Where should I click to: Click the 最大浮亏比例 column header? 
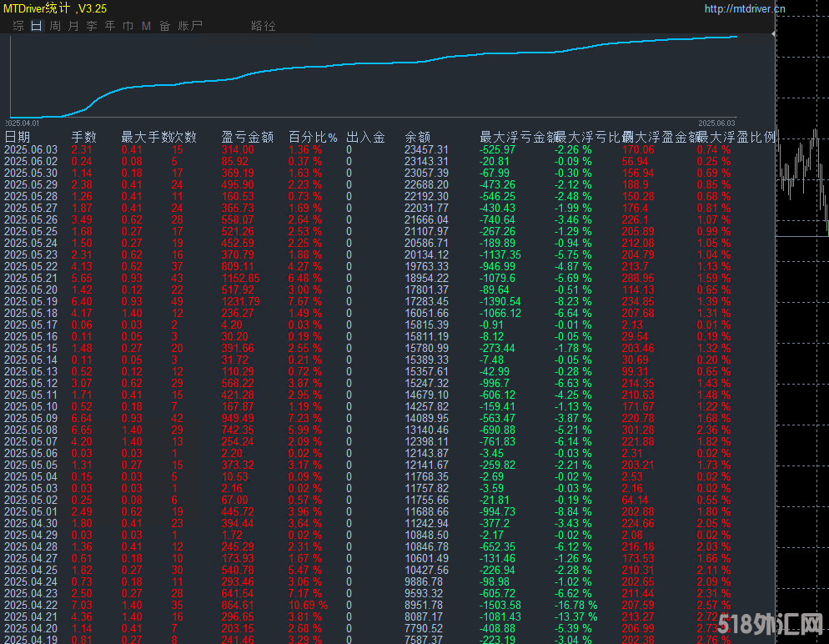(594, 138)
